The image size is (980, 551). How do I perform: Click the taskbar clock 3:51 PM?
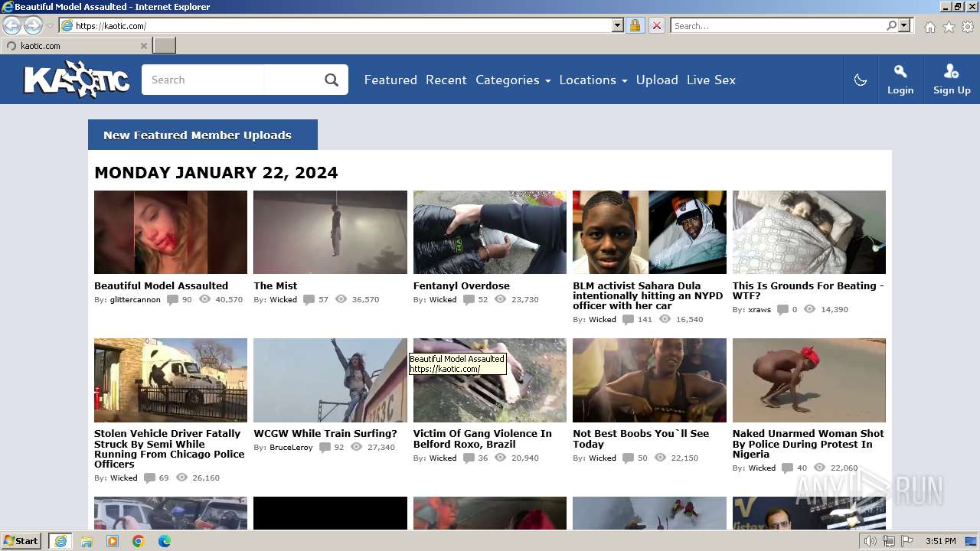pyautogui.click(x=940, y=541)
